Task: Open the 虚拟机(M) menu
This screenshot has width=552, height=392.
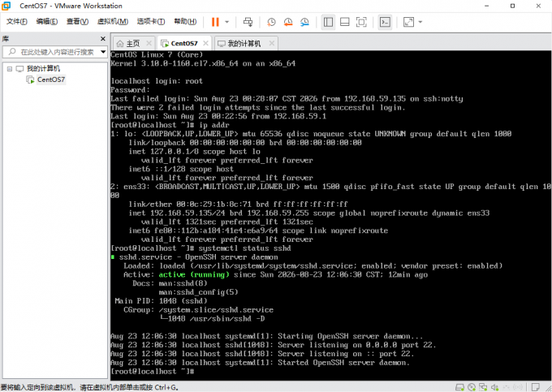Action: pos(113,21)
